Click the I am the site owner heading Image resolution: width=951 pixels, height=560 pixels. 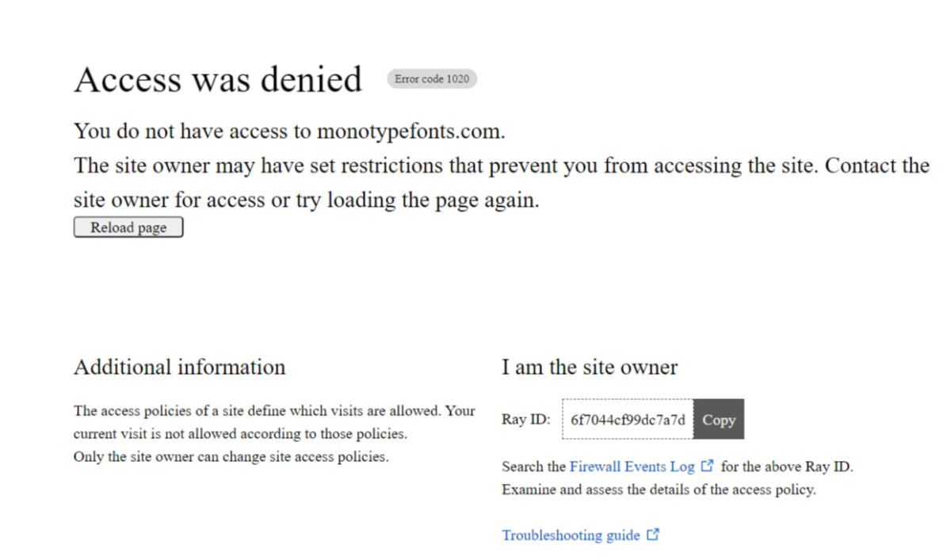point(590,367)
